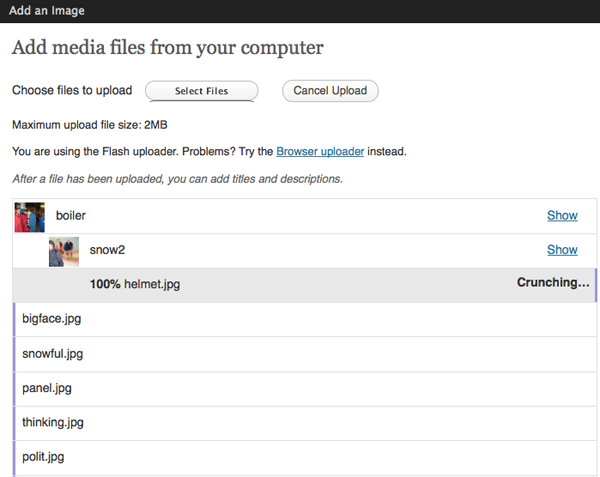Image resolution: width=600 pixels, height=477 pixels.
Task: Click the polit.jpg file row
Action: tap(44, 457)
